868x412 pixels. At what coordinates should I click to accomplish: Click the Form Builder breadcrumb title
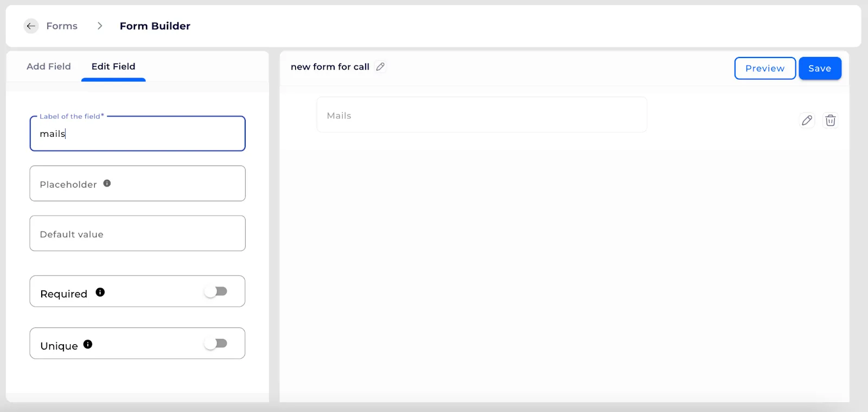(155, 26)
